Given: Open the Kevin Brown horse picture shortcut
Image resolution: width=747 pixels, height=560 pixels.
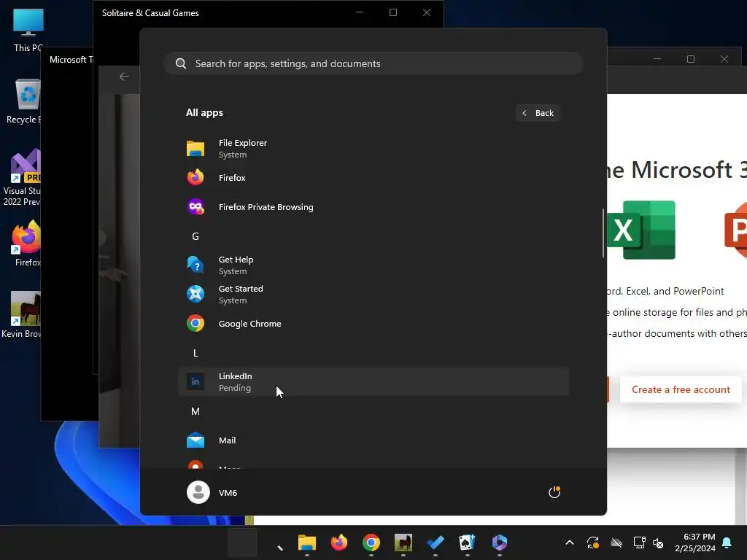Looking at the screenshot, I should (x=22, y=315).
